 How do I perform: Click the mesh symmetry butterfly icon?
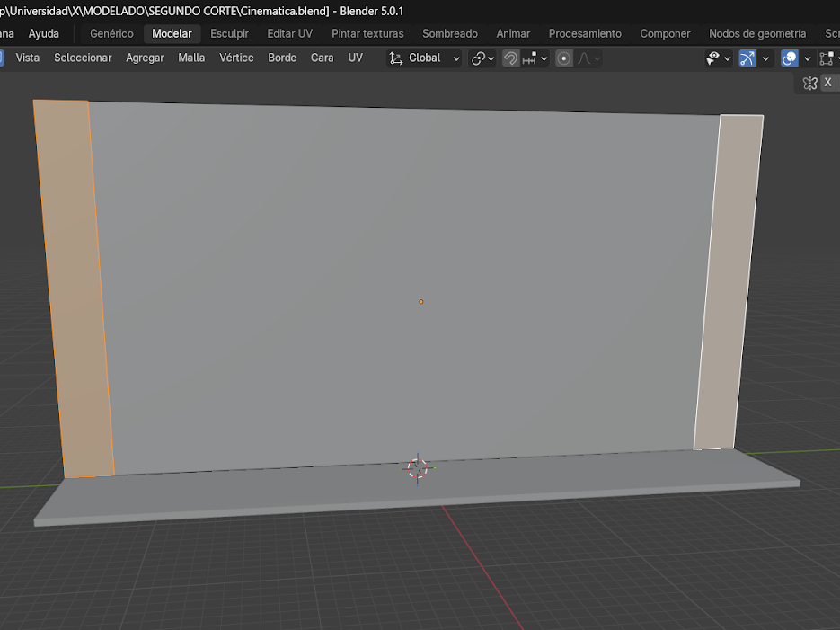point(809,83)
